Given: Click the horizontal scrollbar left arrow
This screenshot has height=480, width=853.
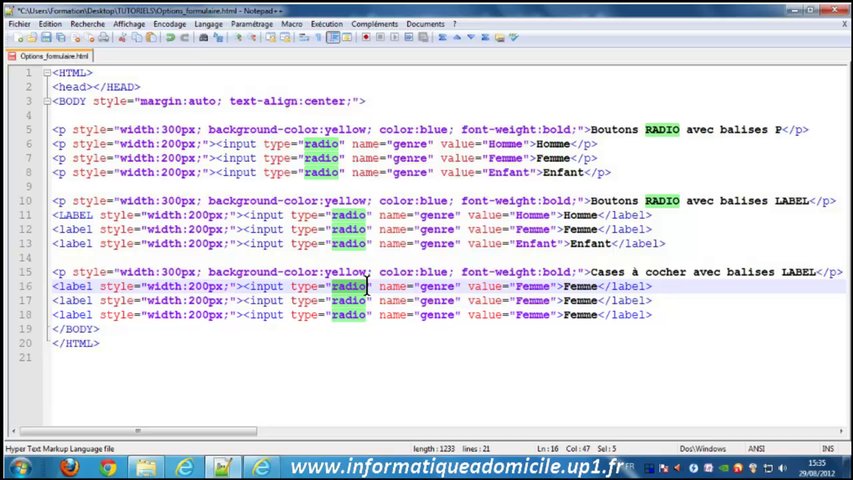Looking at the screenshot, I should coord(13,431).
